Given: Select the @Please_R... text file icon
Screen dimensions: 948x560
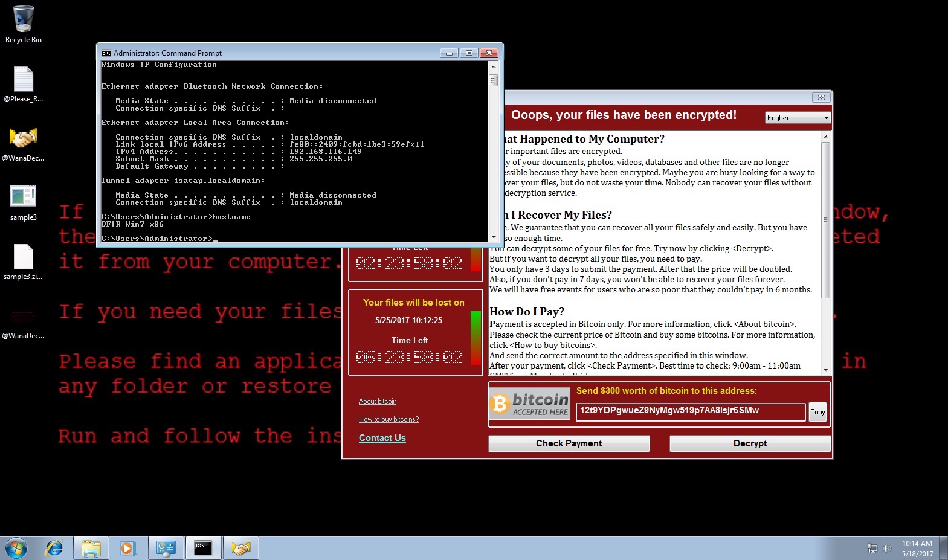Looking at the screenshot, I should pos(23,84).
